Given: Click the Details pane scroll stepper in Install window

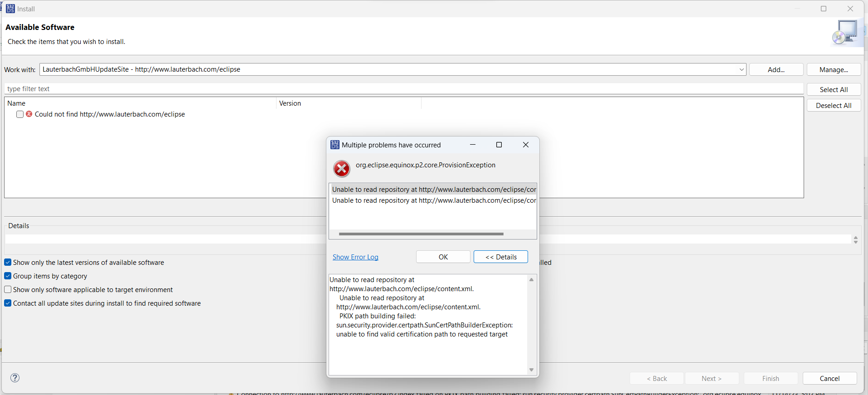Looking at the screenshot, I should (x=856, y=239).
